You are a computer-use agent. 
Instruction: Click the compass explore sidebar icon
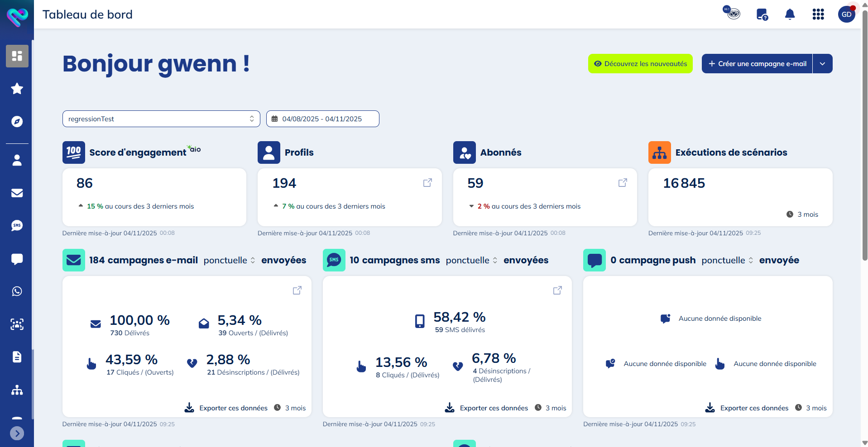(x=17, y=122)
